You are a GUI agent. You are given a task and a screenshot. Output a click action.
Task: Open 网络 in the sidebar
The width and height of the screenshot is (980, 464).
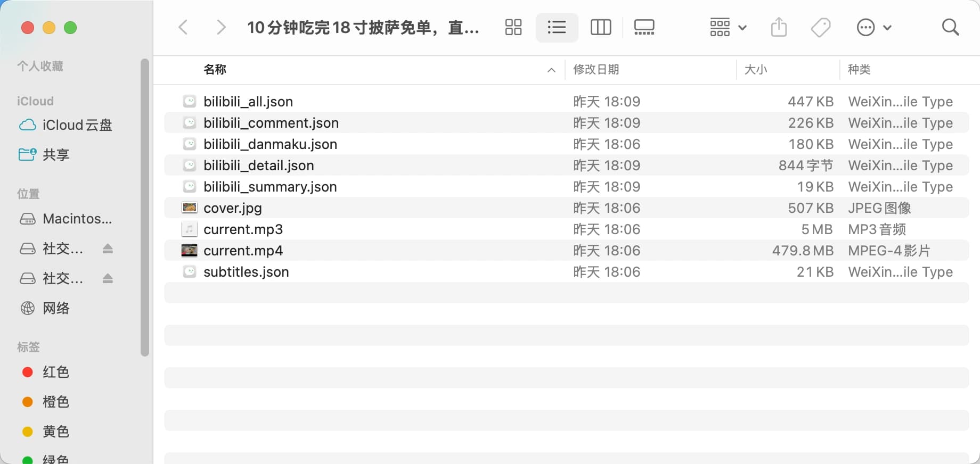click(x=56, y=308)
